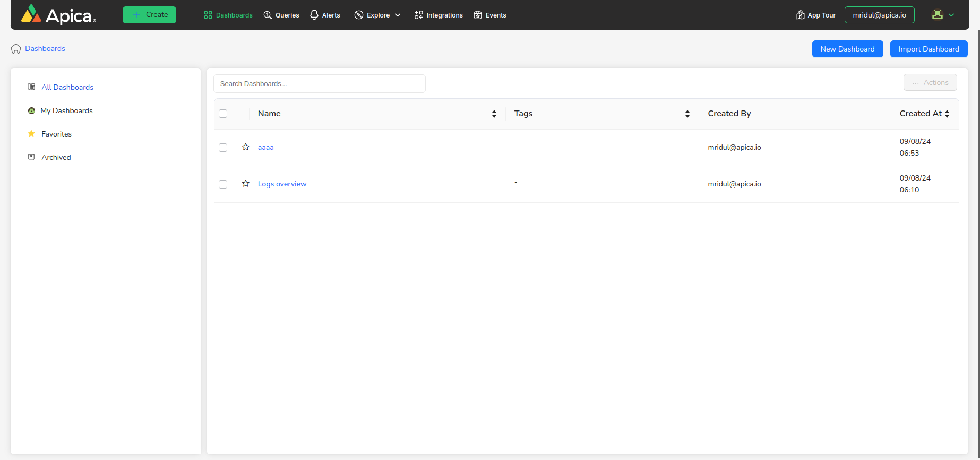Expand the Explore dropdown menu
The width and height of the screenshot is (980, 460).
pyautogui.click(x=377, y=15)
